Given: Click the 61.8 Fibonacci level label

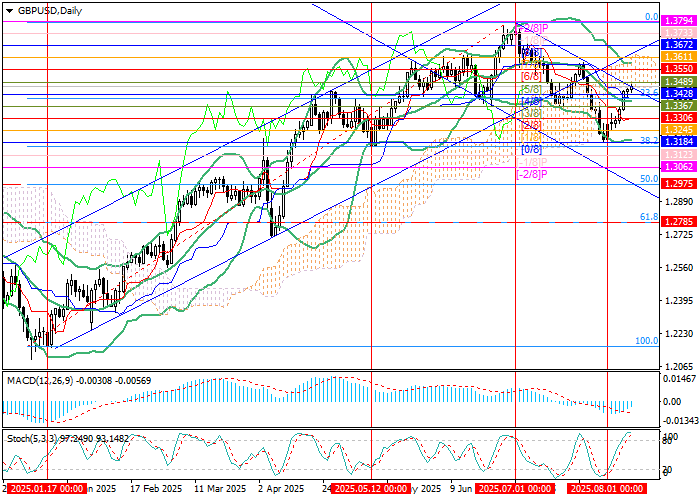Looking at the screenshot, I should 649,217.
